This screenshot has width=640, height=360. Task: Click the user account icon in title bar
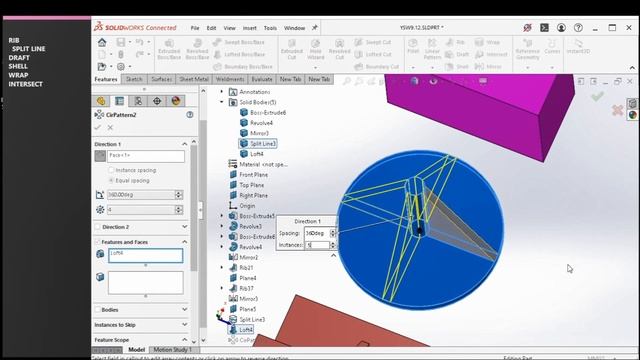(x=562, y=28)
